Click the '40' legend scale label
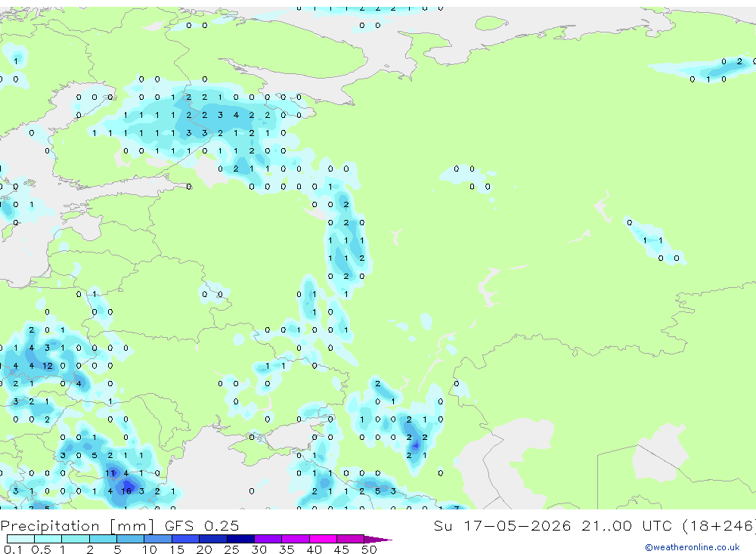This screenshot has width=756, height=554. click(314, 549)
